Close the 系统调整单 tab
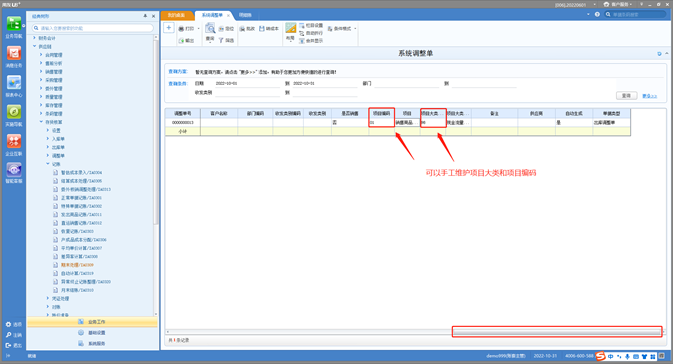This screenshot has width=673, height=364. pos(228,15)
